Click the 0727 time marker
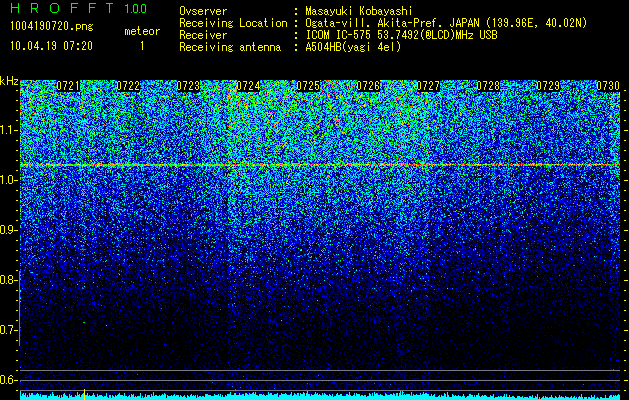This screenshot has width=629, height=400. tap(428, 86)
